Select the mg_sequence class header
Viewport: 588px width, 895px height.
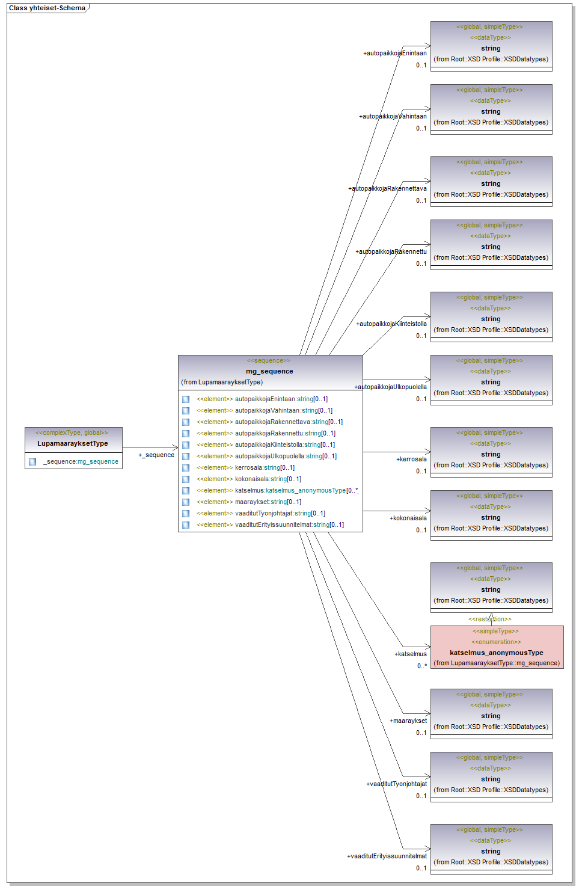[x=270, y=371]
